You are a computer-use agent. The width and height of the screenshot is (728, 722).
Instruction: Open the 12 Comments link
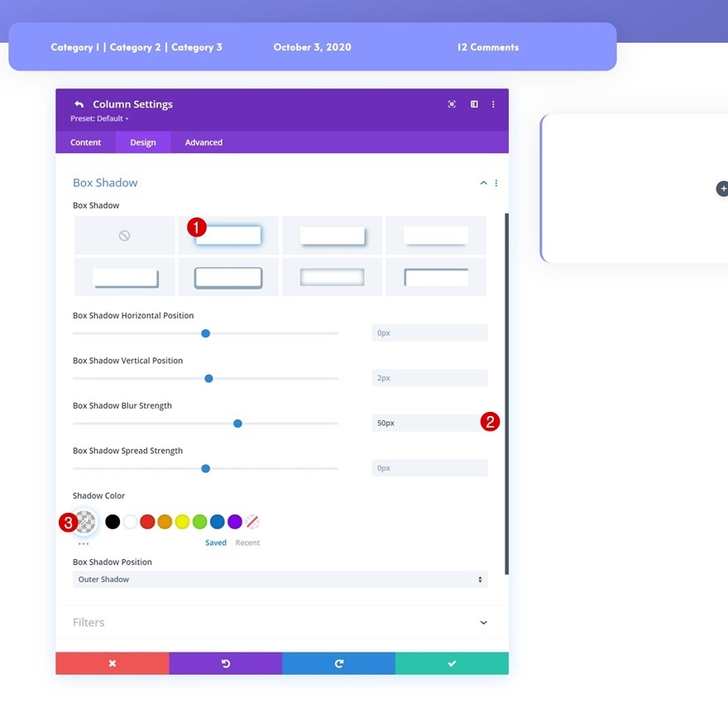pyautogui.click(x=488, y=47)
